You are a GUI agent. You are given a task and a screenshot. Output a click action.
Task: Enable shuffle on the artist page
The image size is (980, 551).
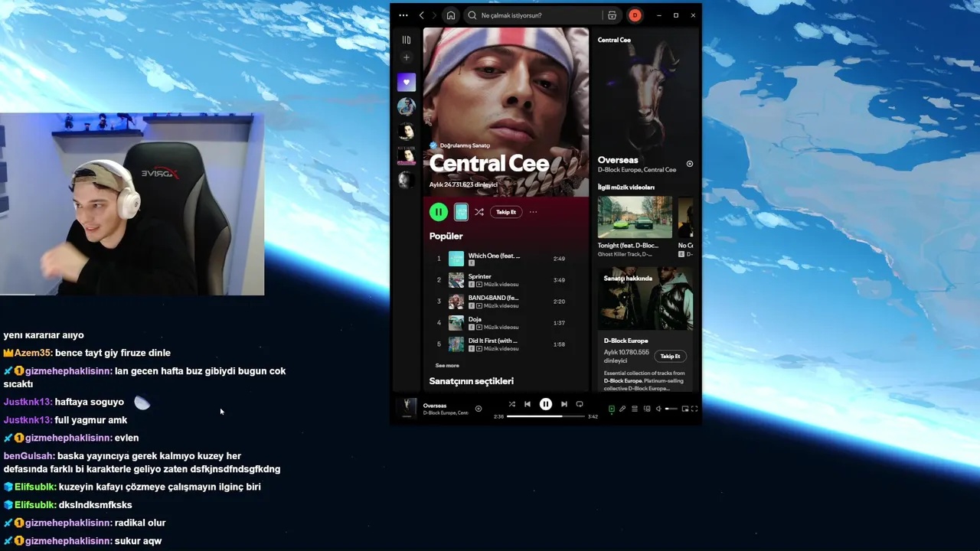(479, 212)
